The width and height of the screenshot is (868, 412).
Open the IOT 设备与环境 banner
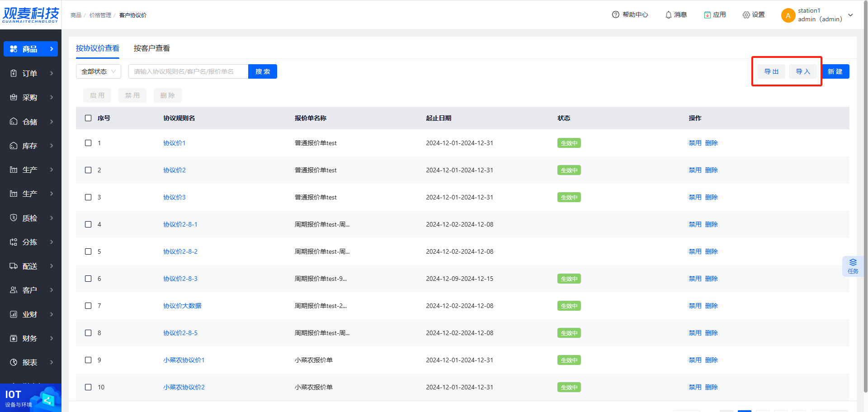tap(31, 398)
